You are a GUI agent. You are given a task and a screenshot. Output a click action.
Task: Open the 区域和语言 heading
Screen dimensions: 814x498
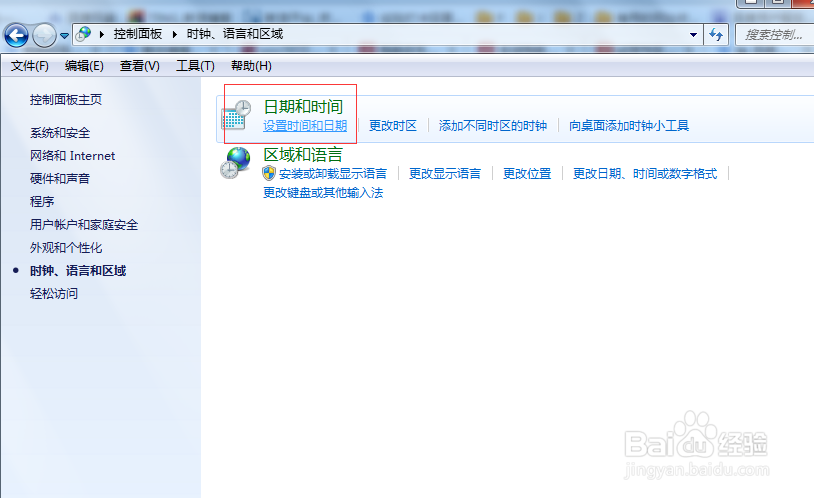303,155
